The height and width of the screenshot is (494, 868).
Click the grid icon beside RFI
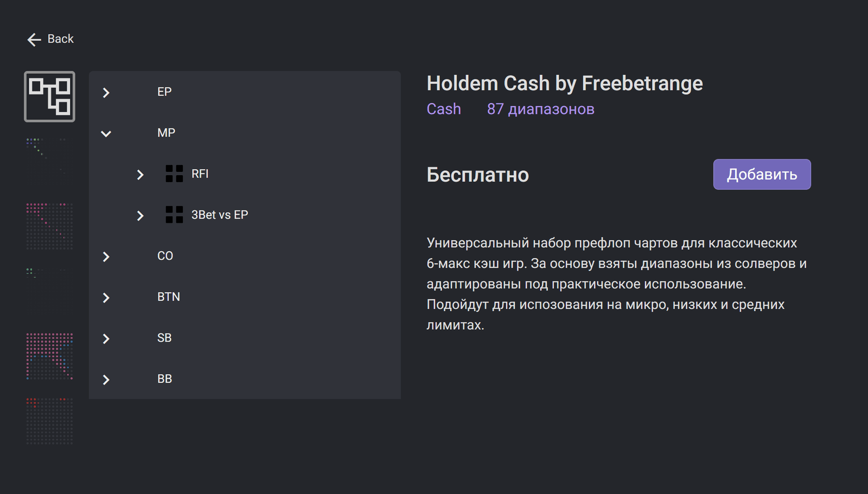(x=174, y=174)
